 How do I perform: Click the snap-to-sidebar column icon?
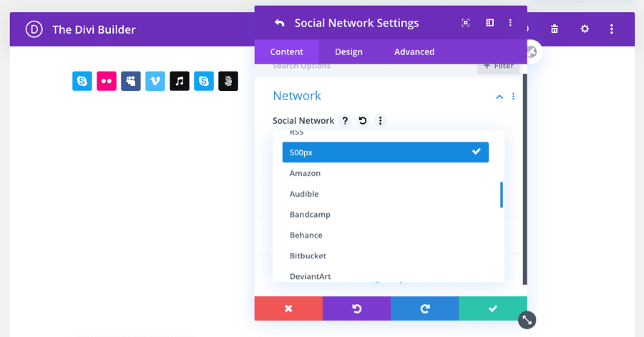pyautogui.click(x=489, y=23)
